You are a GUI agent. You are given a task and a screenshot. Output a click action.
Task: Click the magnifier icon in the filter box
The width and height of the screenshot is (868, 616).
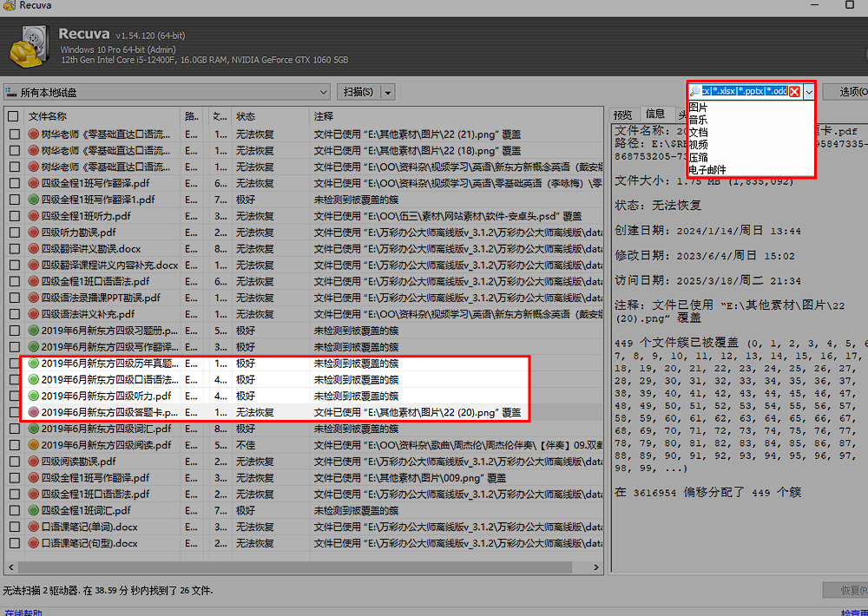(x=695, y=91)
